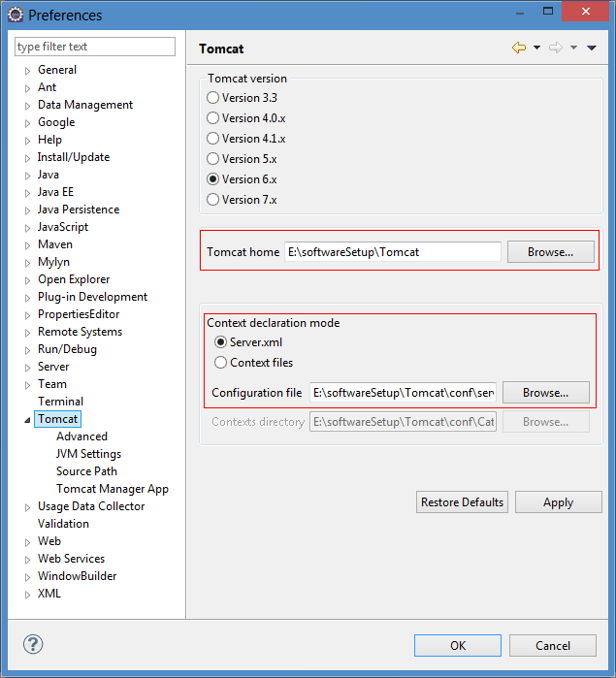Select WindowBuilder preferences
This screenshot has width=616, height=678.
point(77,576)
